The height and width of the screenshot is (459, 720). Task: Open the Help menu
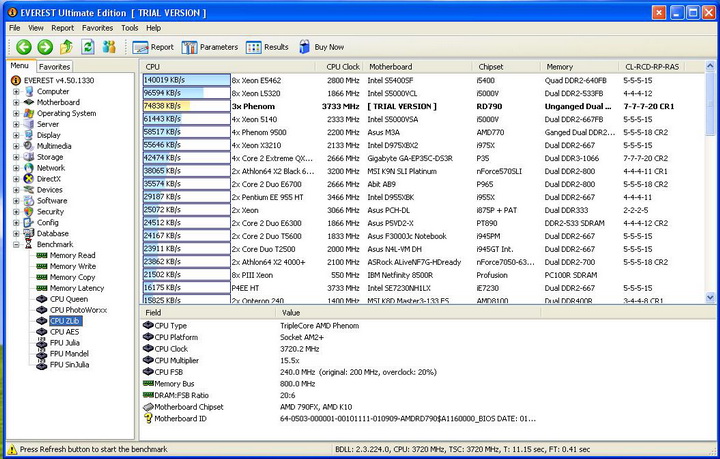(x=153, y=28)
